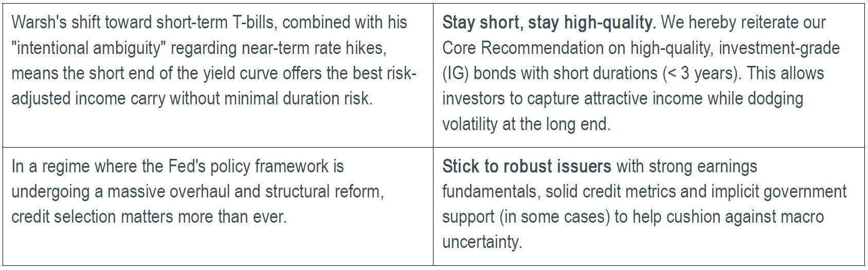Image resolution: width=868 pixels, height=270 pixels.
Task: Click 'volatility at the long end.' line
Action: pos(526,124)
